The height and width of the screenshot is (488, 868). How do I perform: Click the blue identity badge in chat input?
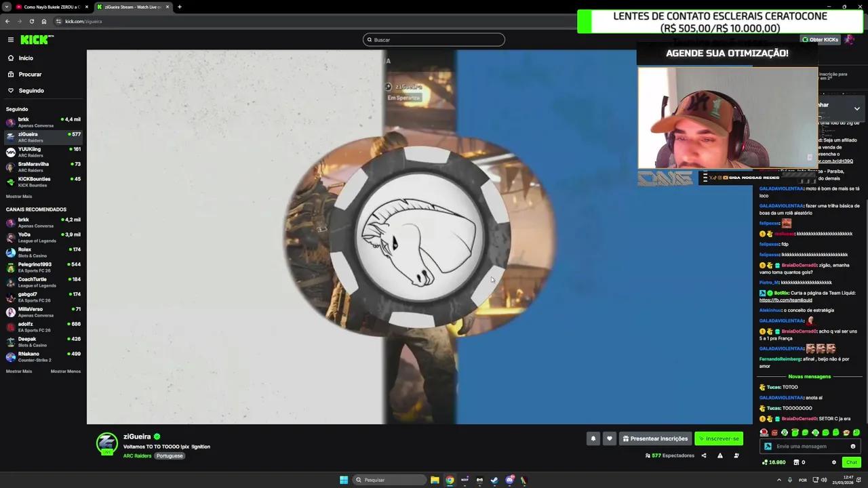pyautogui.click(x=767, y=446)
